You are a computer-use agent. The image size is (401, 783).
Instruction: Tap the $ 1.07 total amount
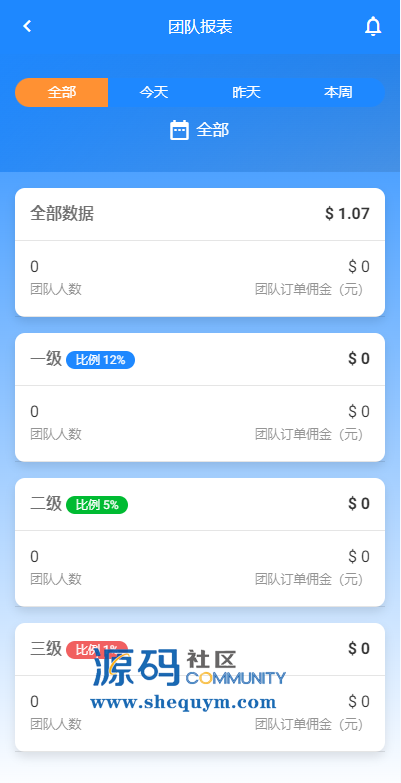coord(348,214)
